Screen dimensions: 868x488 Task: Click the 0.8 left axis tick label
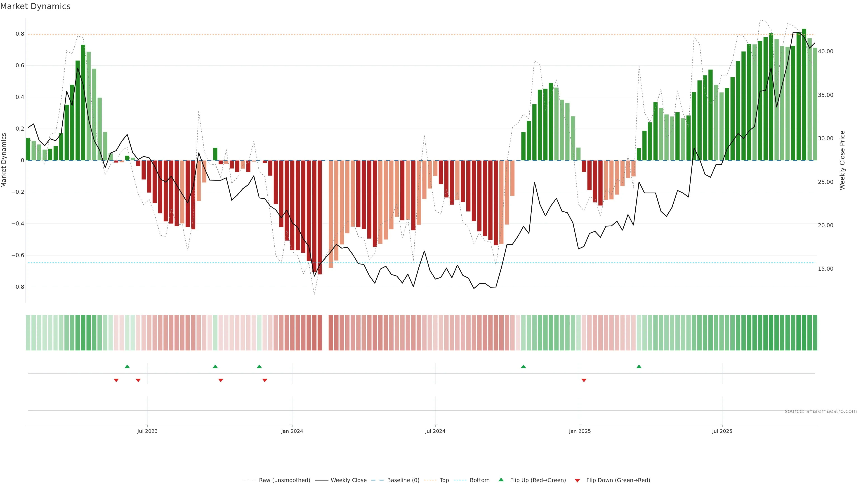pyautogui.click(x=20, y=34)
